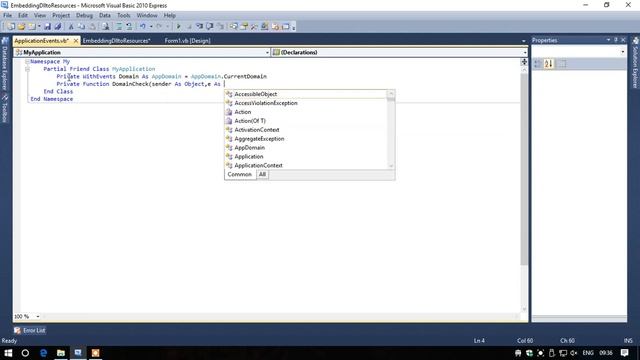The height and width of the screenshot is (360, 640).
Task: Click the code editor vertical scrollbar
Action: click(x=524, y=169)
